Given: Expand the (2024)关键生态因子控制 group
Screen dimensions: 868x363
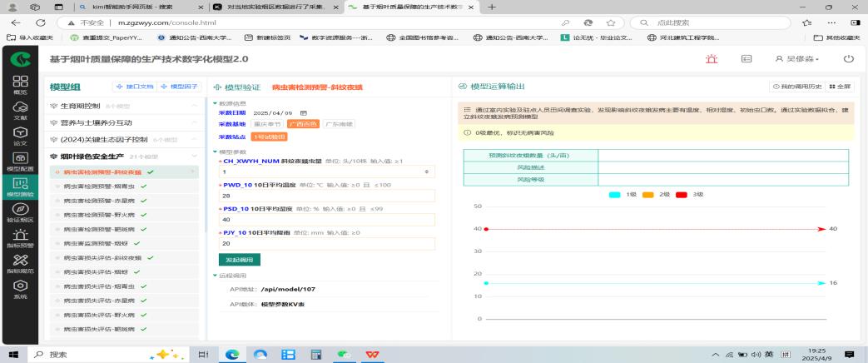Looking at the screenshot, I should (123, 140).
